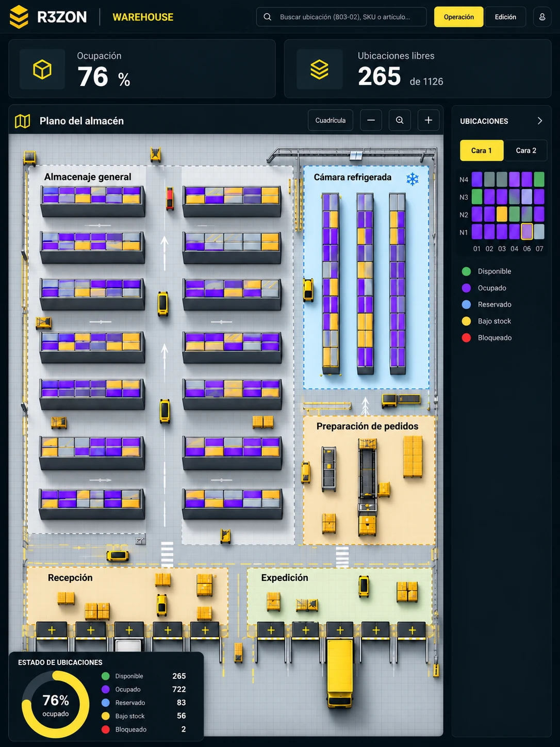
Task: Click Reservado count 83 in Estado de ubicaciones
Action: click(181, 703)
